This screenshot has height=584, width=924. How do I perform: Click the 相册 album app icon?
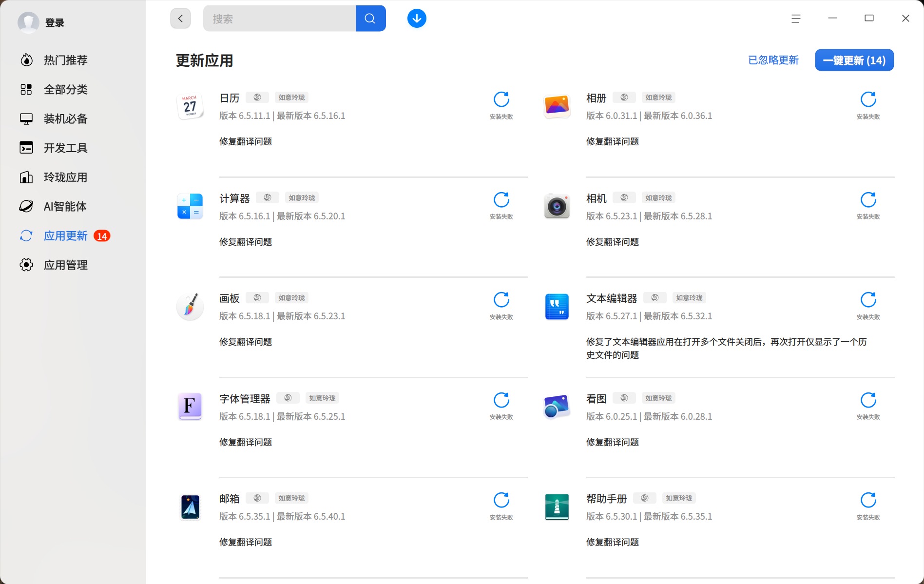[557, 106]
